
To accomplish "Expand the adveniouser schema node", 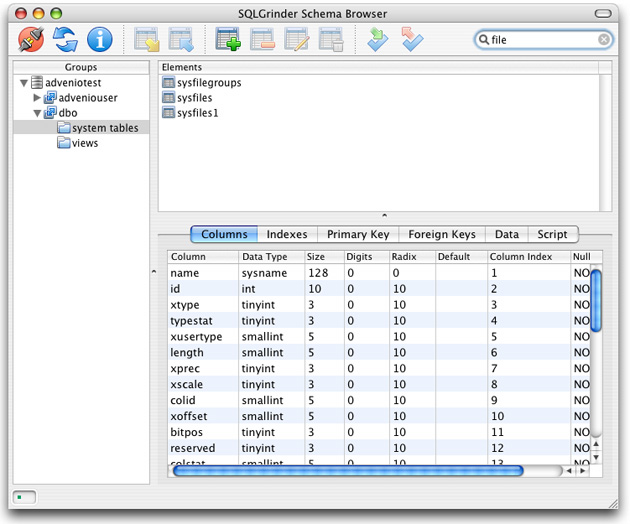I will click(x=37, y=98).
